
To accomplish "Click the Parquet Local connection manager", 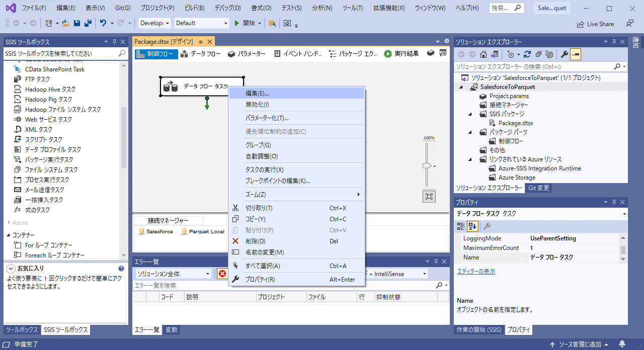I will (203, 232).
